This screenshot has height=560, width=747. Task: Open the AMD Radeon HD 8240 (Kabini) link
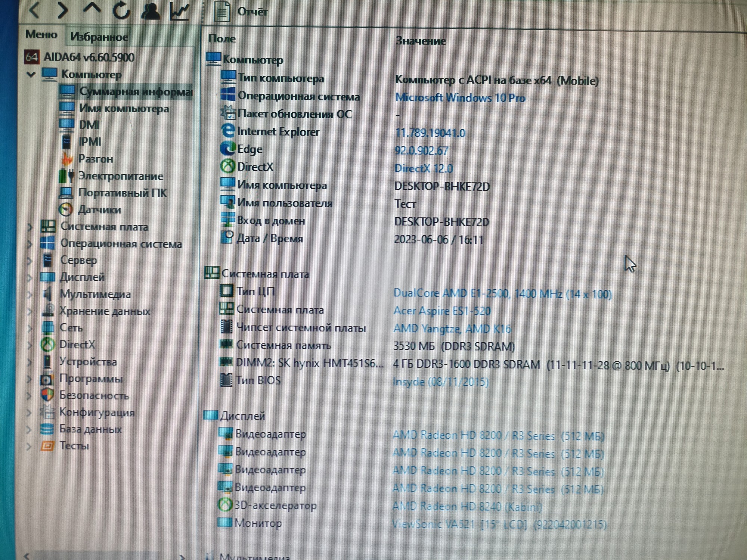point(467,507)
